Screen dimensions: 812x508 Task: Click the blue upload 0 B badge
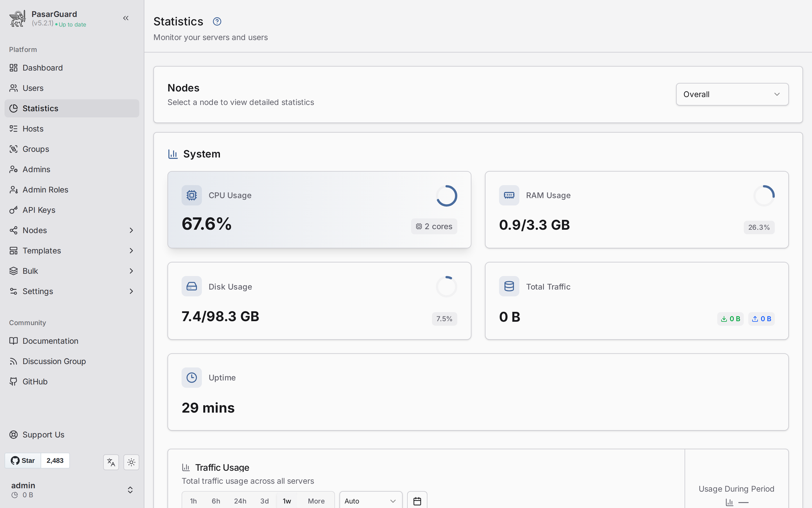click(x=761, y=319)
